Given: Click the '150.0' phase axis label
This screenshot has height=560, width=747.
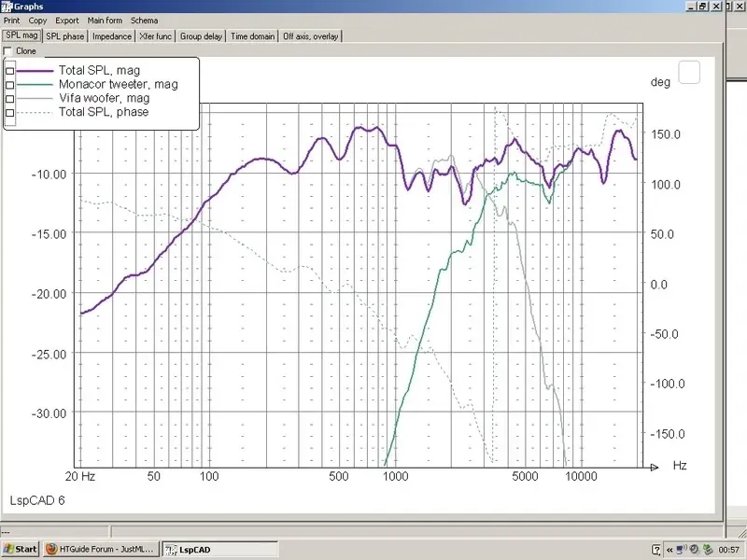Looking at the screenshot, I should point(666,134).
